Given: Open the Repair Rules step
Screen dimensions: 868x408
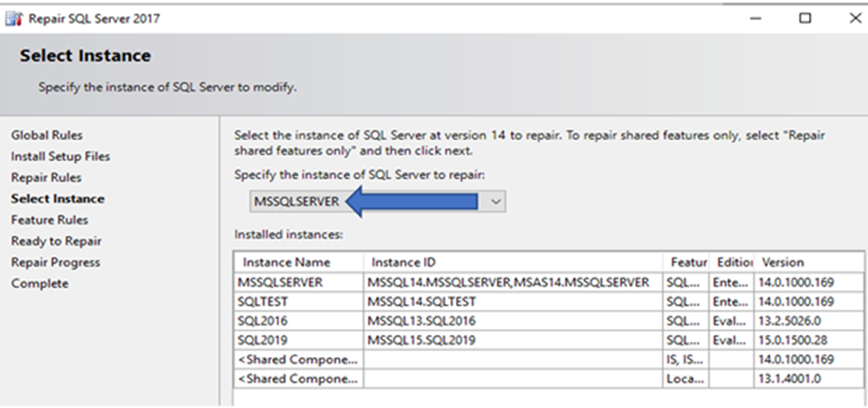Looking at the screenshot, I should pyautogui.click(x=46, y=177).
